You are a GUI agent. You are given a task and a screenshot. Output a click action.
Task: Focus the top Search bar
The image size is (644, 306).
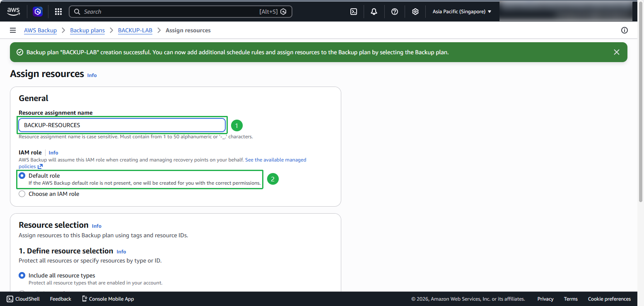pos(181,12)
